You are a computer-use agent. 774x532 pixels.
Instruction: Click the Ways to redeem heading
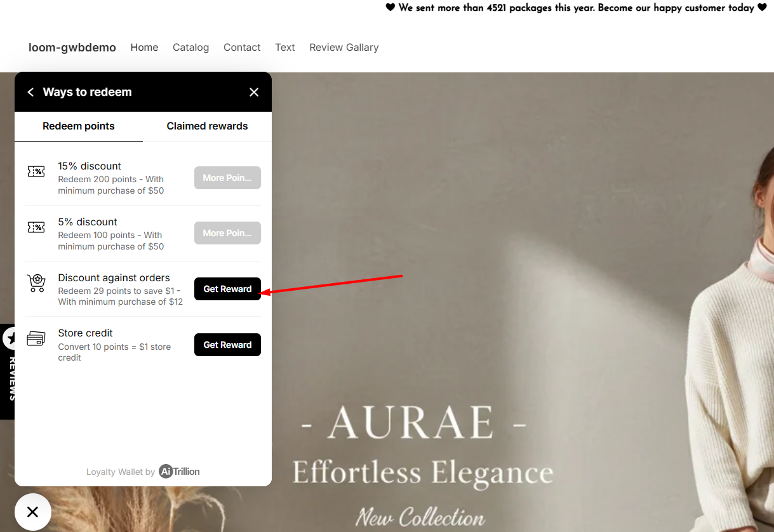click(87, 92)
